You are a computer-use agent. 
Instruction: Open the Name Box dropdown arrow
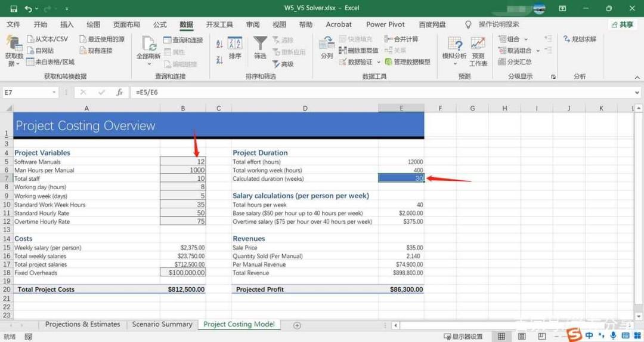(54, 93)
